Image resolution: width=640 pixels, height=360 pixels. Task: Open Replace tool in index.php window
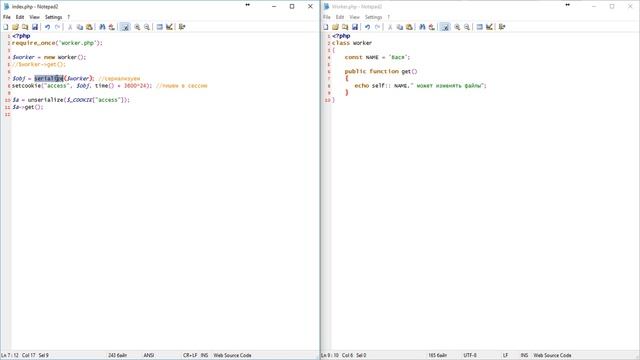(x=111, y=27)
